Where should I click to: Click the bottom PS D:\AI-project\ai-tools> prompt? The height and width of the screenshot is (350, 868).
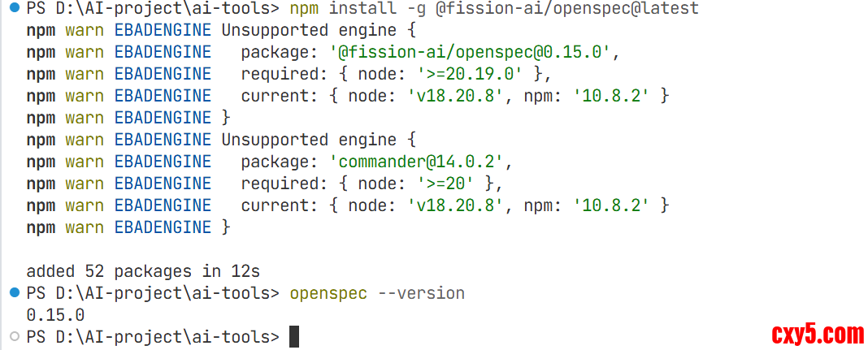click(x=153, y=336)
